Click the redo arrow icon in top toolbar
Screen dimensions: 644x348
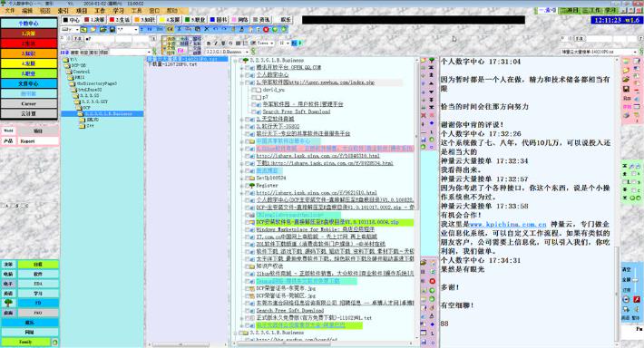224,29
